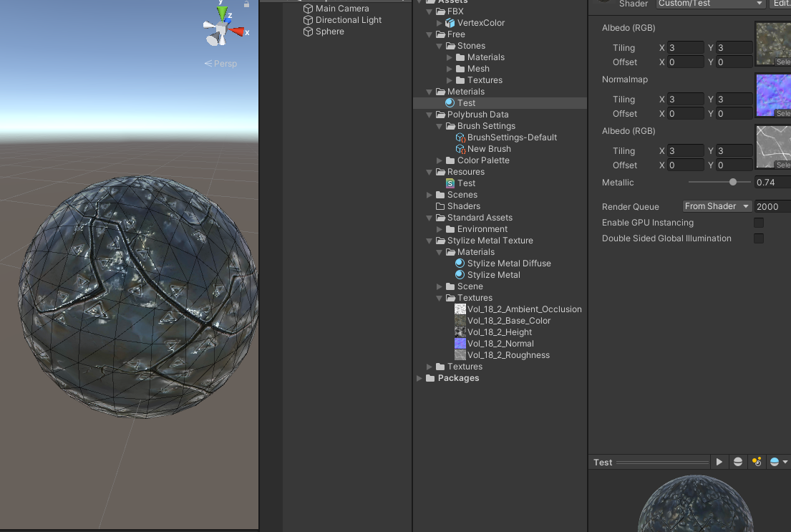Toggle preview lighting icon in material preview

[757, 462]
